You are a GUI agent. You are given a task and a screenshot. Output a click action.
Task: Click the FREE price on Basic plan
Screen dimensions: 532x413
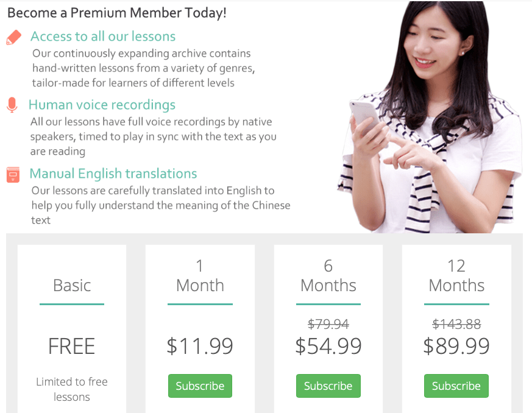point(72,346)
